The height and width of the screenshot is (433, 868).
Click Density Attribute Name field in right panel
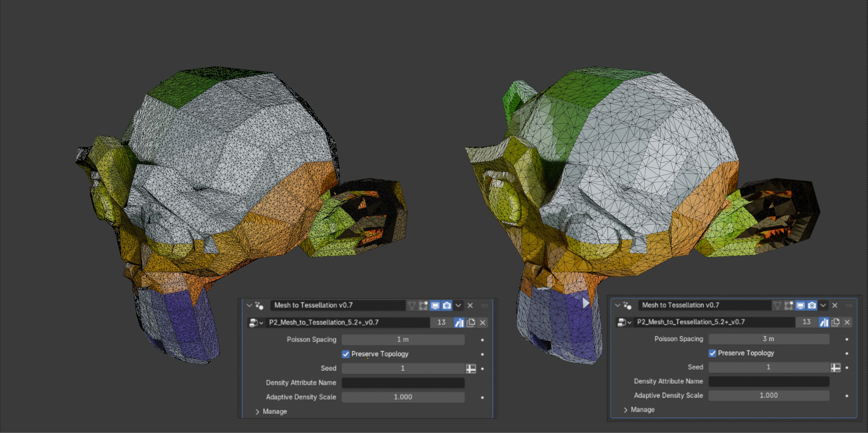pyautogui.click(x=769, y=381)
